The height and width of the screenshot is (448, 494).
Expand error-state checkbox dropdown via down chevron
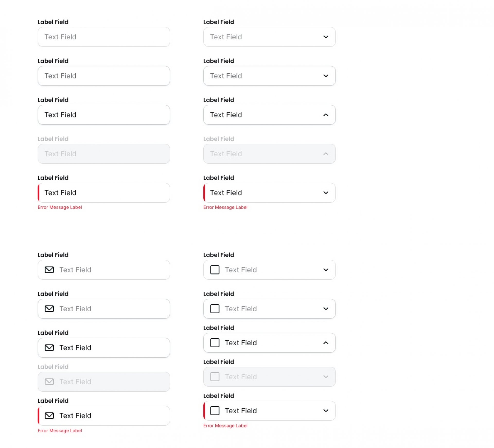point(326,411)
